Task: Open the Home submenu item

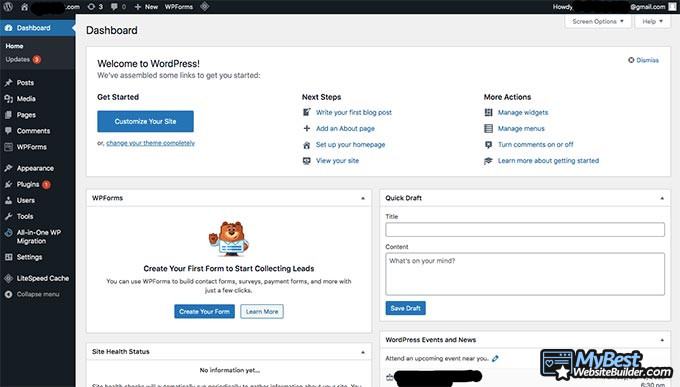Action: [14, 46]
